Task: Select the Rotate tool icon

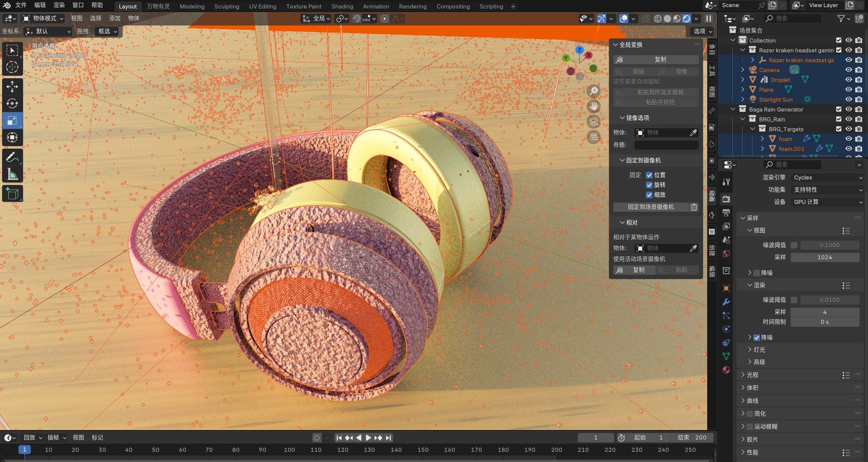Action: pos(12,103)
